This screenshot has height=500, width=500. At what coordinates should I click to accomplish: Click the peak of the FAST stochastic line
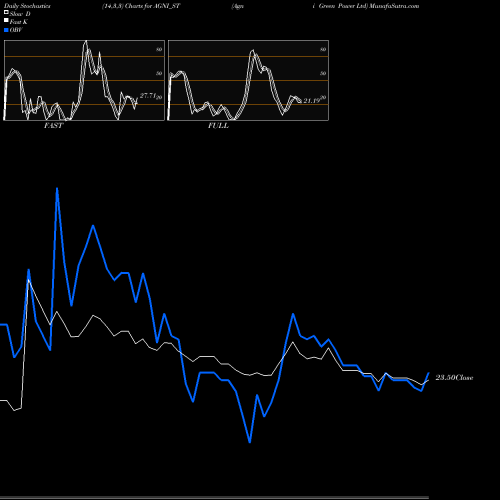point(86,42)
